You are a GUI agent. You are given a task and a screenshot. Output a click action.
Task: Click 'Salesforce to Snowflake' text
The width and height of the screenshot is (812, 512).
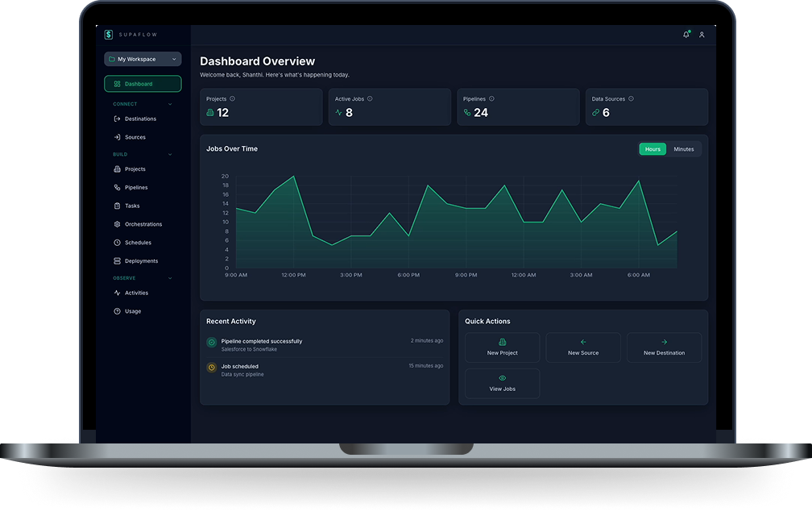(249, 349)
